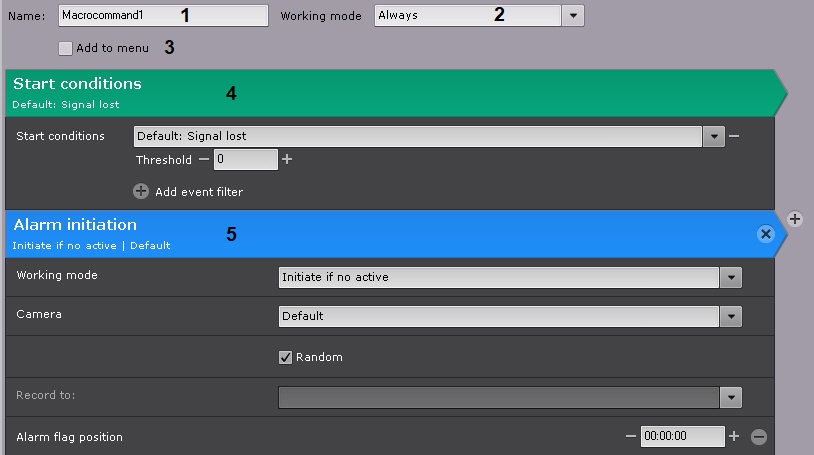
Task: Open the top Working mode Always dropdown
Action: [573, 16]
